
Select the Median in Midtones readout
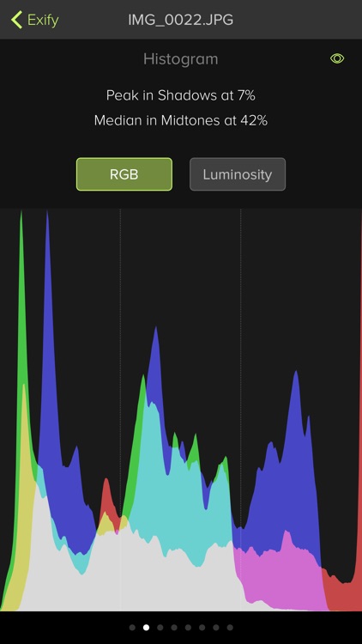(x=181, y=121)
